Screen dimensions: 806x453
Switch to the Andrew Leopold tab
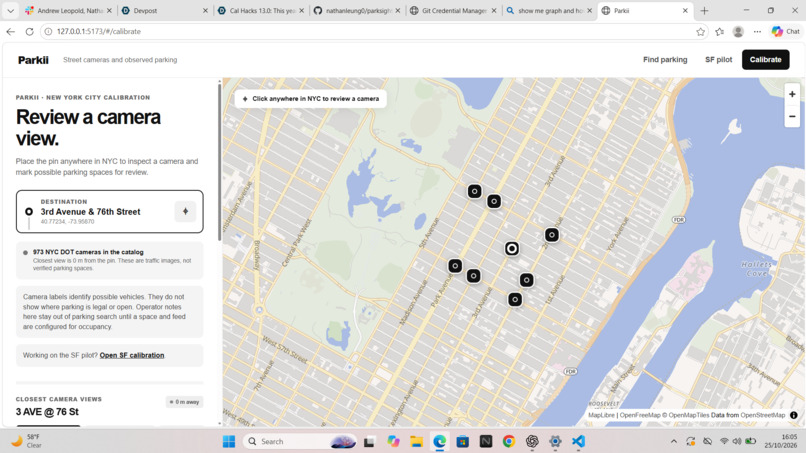(68, 10)
